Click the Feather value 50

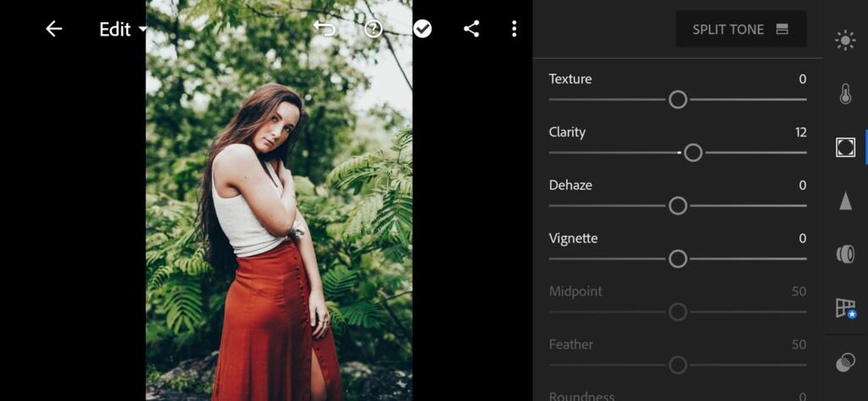798,345
